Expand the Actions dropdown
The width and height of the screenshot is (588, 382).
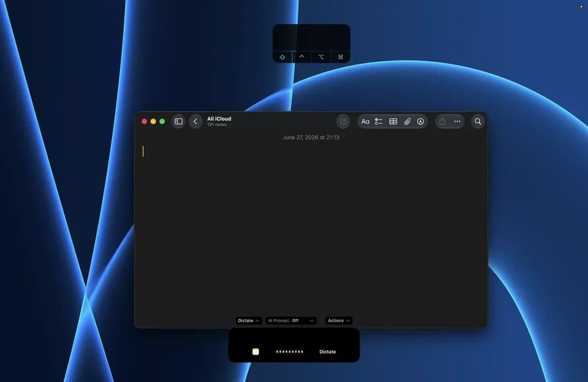(338, 321)
